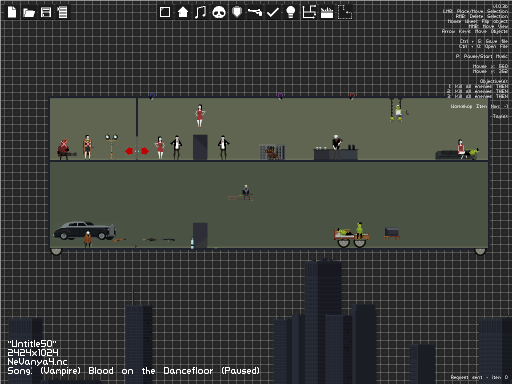Click the song title Blood on the Dancefloor
Viewport: 512px width, 384px height.
[150, 371]
